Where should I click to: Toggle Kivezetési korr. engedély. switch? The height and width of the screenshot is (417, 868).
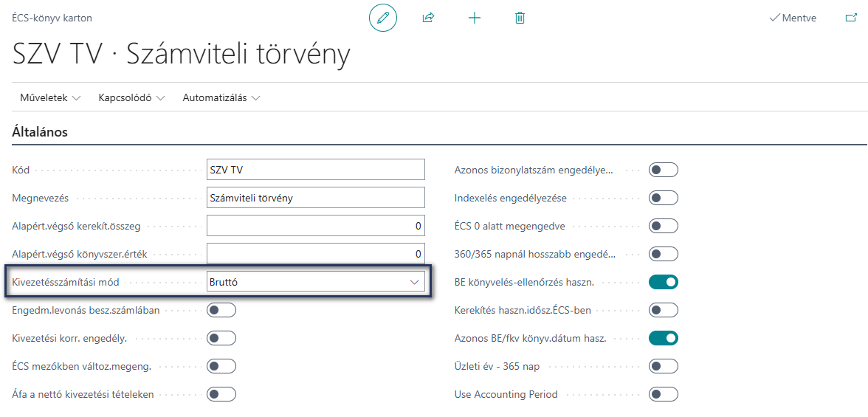(x=221, y=338)
